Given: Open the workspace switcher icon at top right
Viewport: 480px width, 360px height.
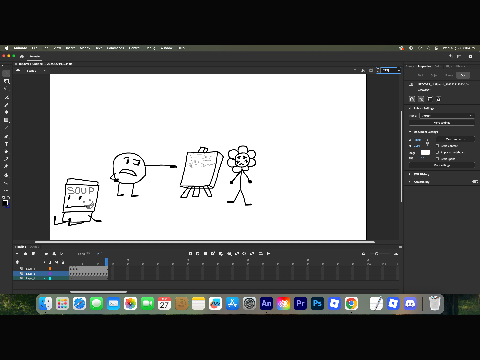Looking at the screenshot, I should 459,56.
